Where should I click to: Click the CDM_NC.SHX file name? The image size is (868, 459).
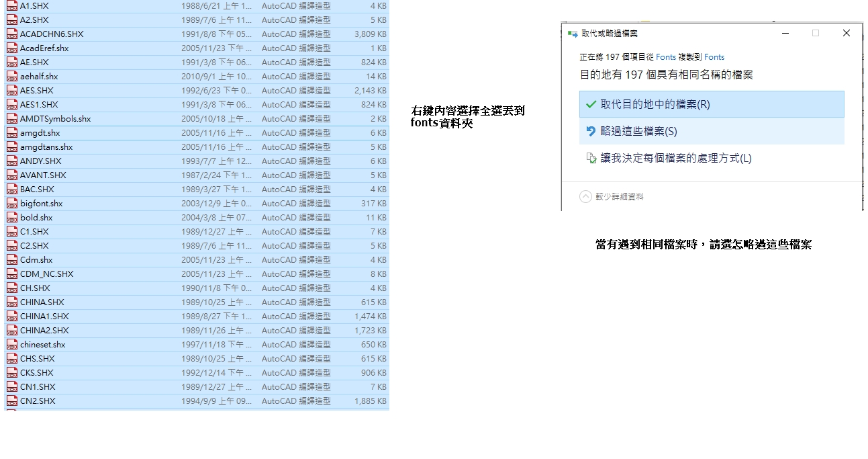(x=46, y=274)
